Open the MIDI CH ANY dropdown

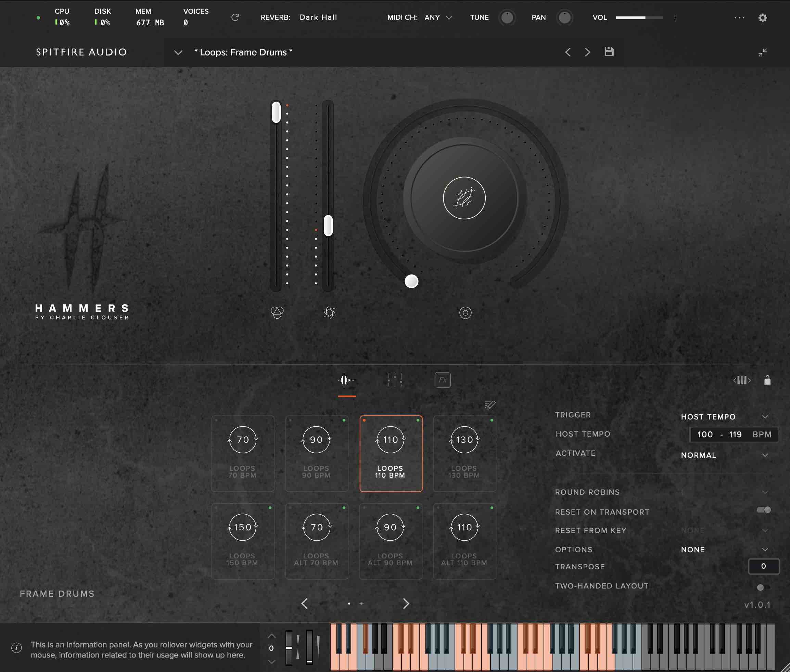[x=438, y=17]
